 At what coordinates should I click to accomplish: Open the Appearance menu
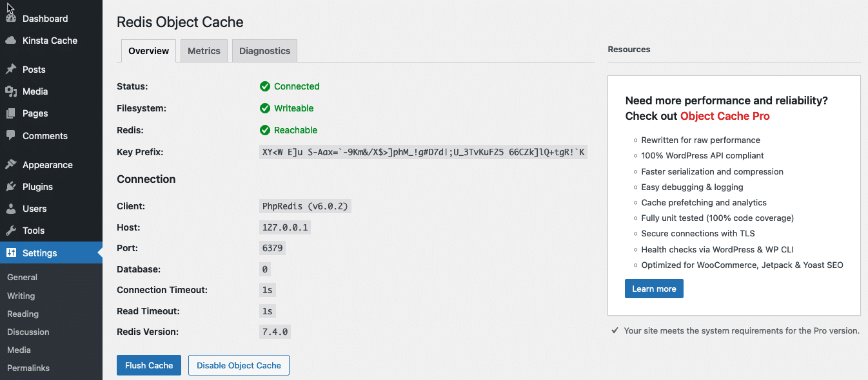click(51, 165)
